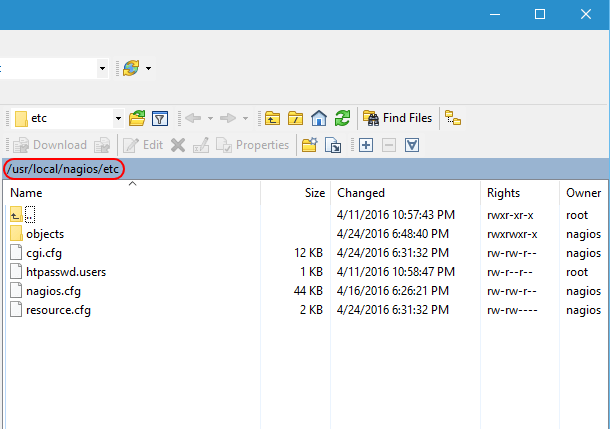Open the etc directory dropdown
The height and width of the screenshot is (429, 610).
(118, 118)
